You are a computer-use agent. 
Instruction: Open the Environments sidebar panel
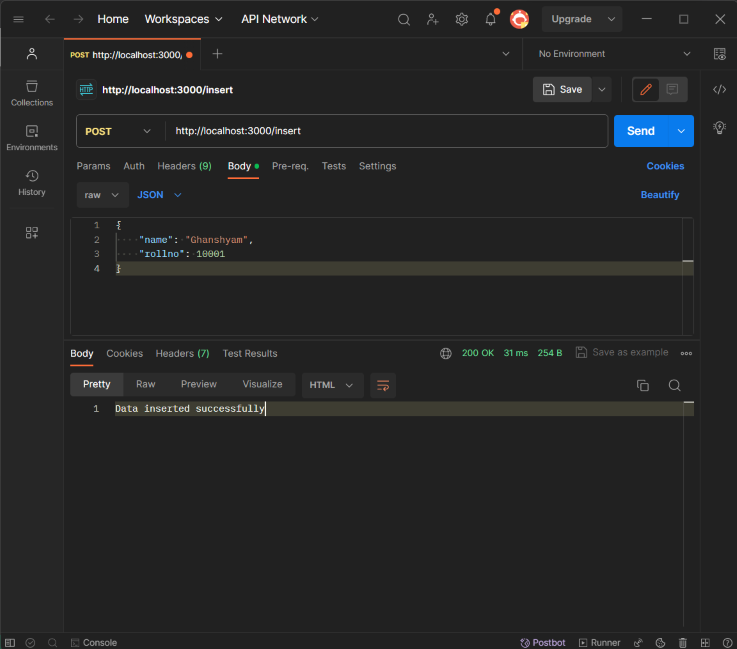(x=32, y=137)
